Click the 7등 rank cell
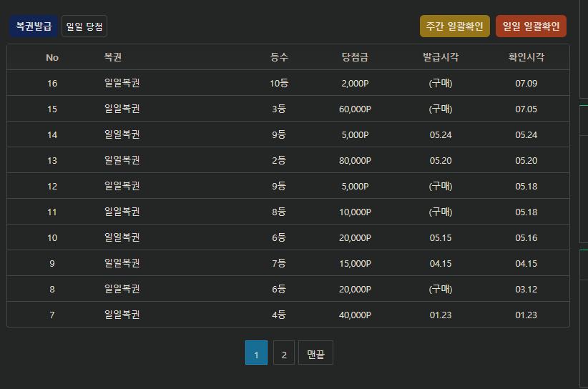This screenshot has height=389, width=588. (279, 263)
